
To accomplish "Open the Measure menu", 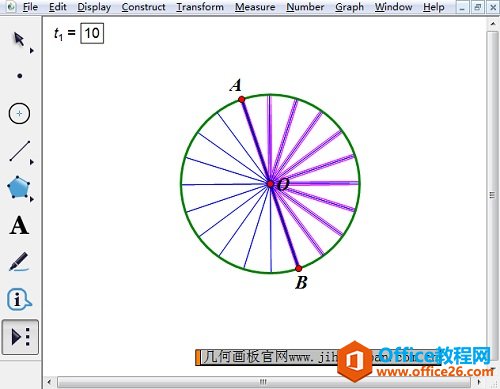I will (x=255, y=7).
